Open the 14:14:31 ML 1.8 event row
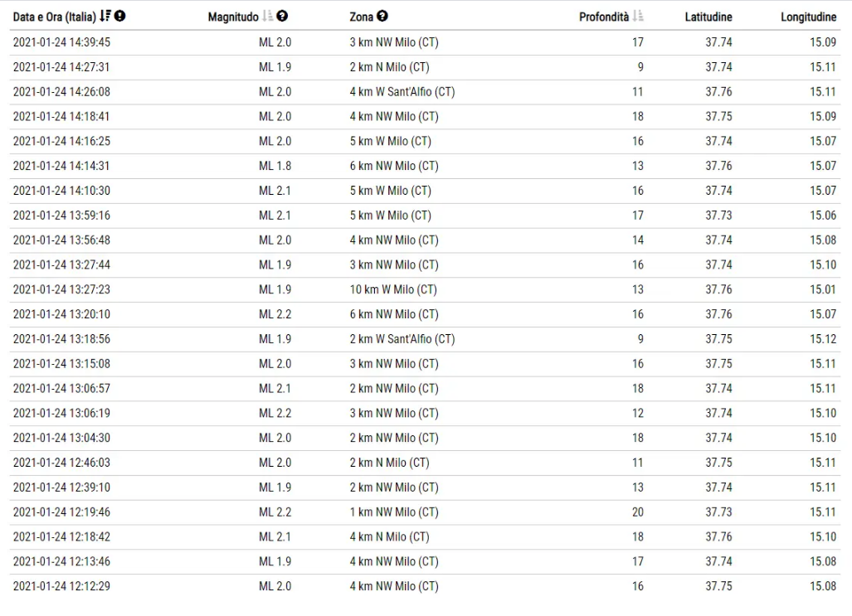The height and width of the screenshot is (616, 852). [425, 166]
